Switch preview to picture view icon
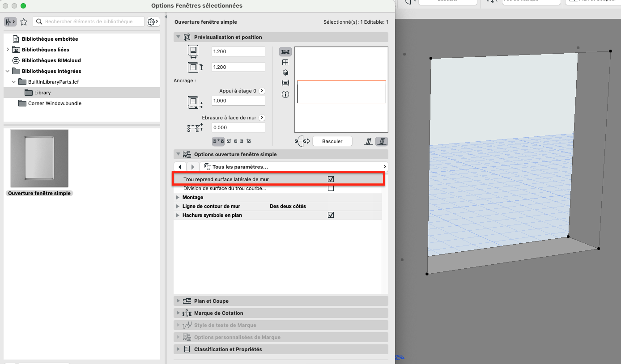Viewport: 621px width, 364px height. (285, 83)
